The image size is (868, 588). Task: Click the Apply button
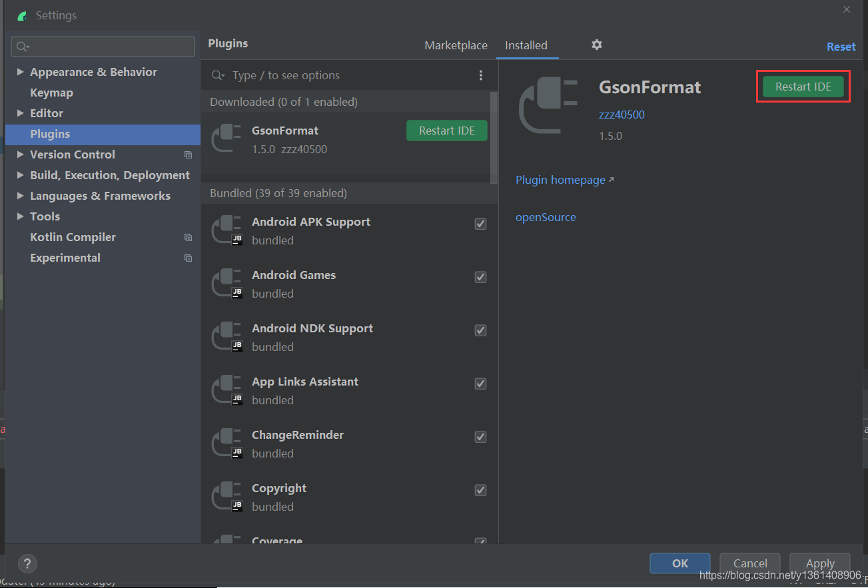(820, 563)
